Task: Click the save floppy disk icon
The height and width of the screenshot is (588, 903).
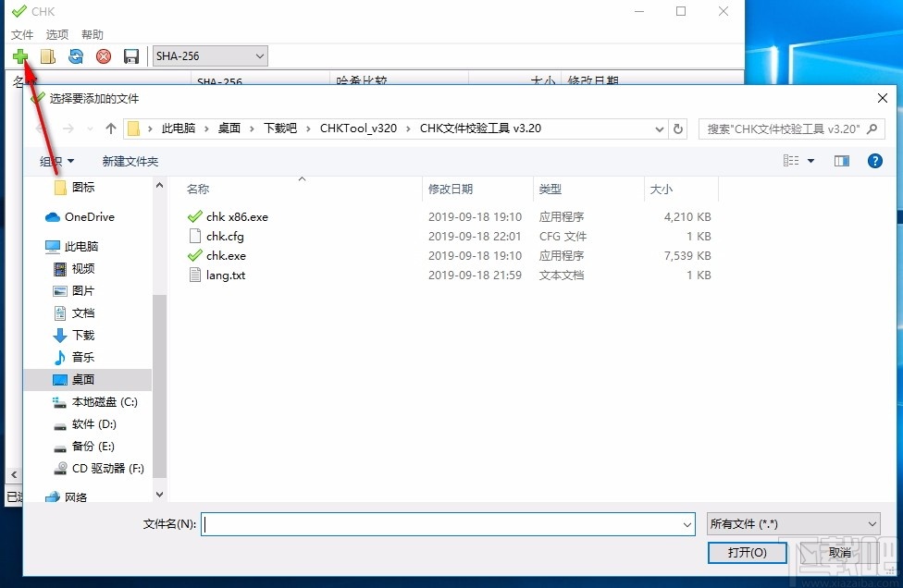Action: pyautogui.click(x=131, y=55)
